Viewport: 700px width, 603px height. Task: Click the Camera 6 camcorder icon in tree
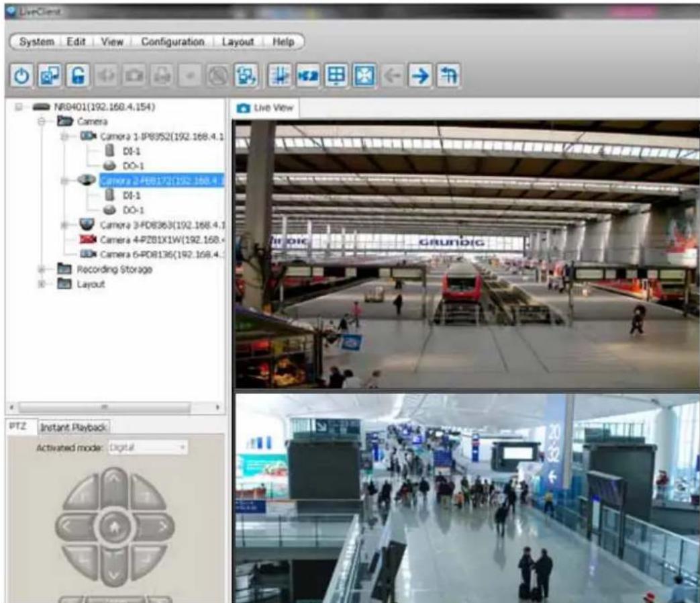tap(88, 254)
